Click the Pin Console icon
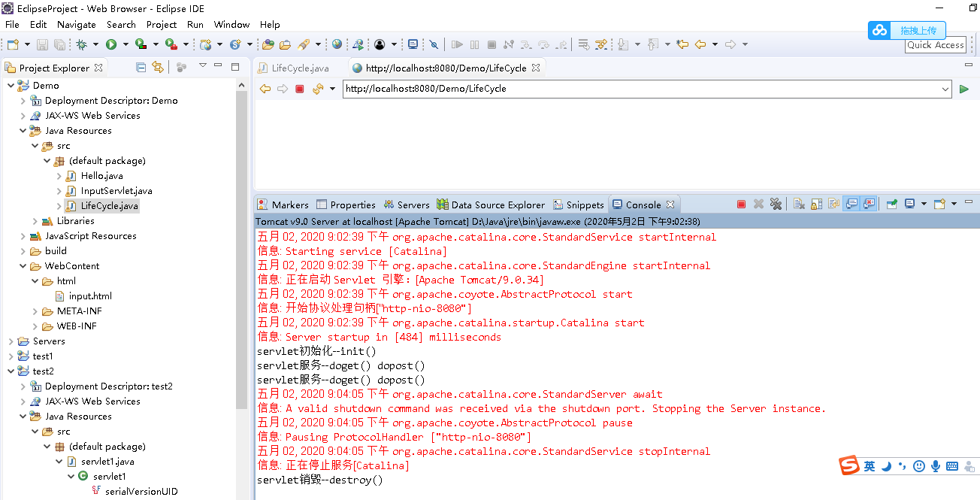 (x=892, y=204)
